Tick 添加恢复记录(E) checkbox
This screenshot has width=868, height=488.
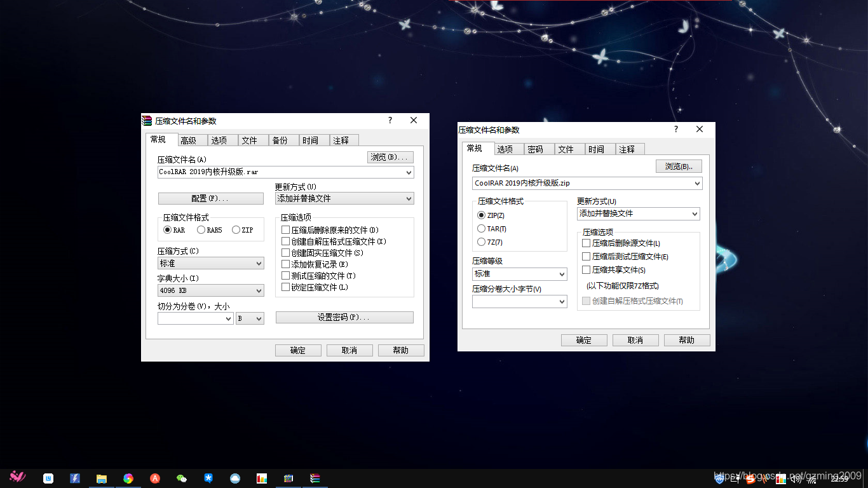286,264
